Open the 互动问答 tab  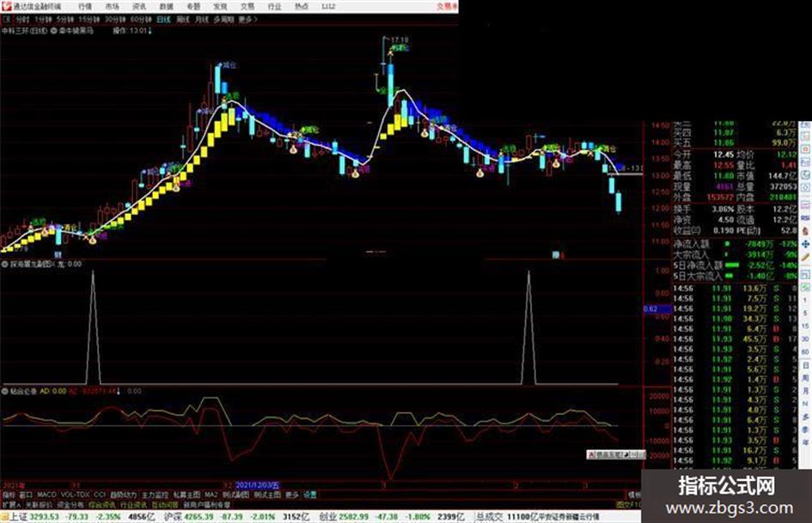165,504
